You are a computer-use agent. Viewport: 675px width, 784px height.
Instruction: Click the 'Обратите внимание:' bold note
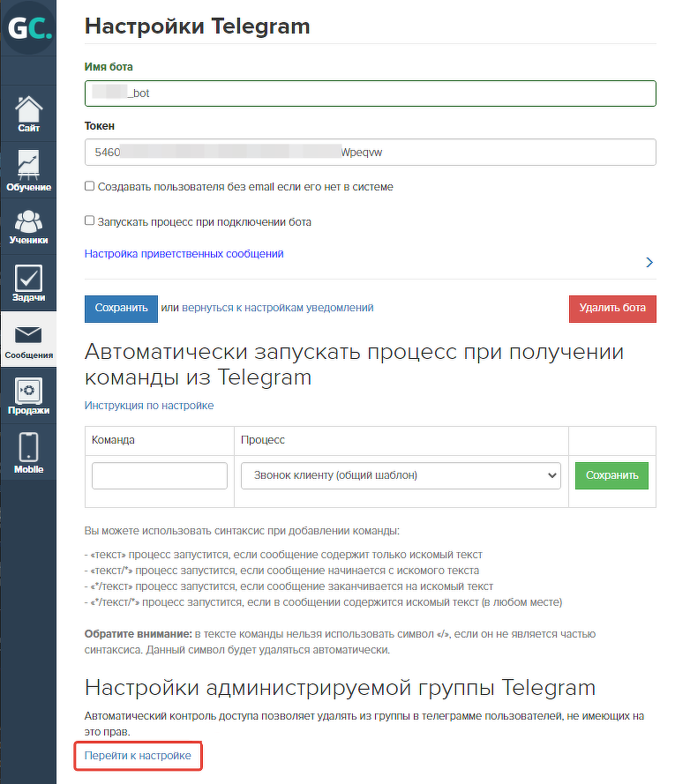click(139, 634)
